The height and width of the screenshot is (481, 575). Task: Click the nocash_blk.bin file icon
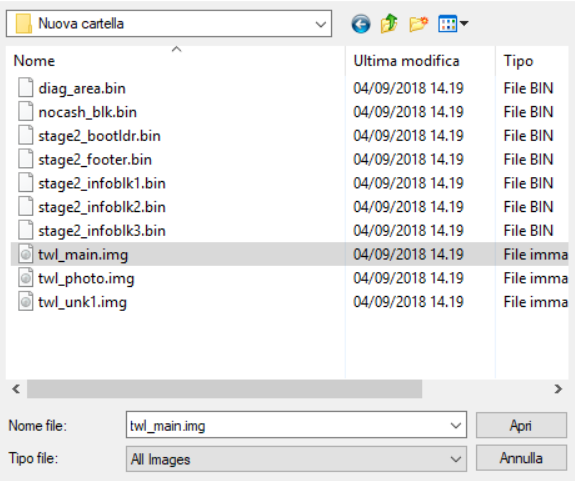26,112
